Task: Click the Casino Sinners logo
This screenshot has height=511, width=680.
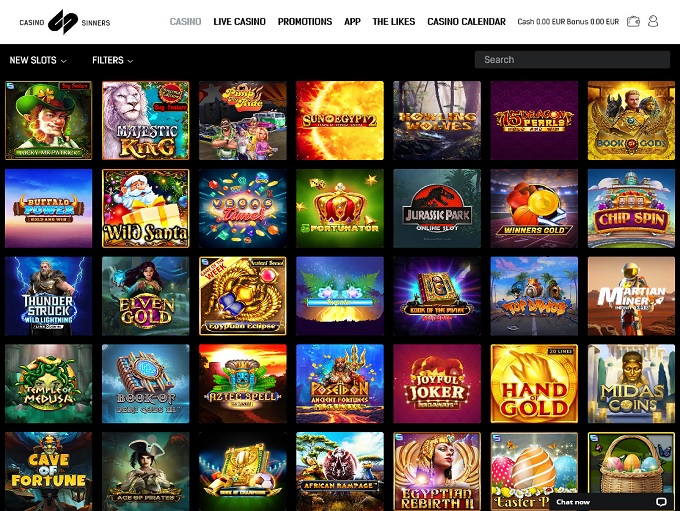Action: coord(65,22)
